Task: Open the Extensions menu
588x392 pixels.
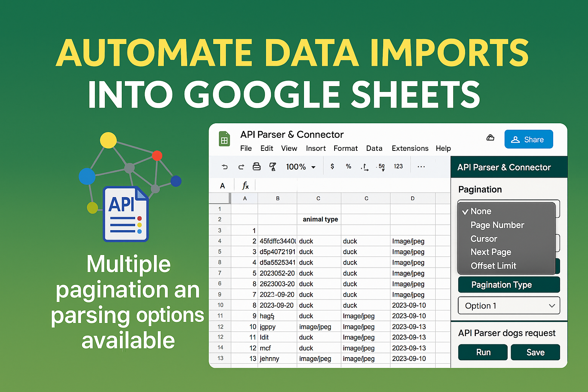Action: pos(410,149)
